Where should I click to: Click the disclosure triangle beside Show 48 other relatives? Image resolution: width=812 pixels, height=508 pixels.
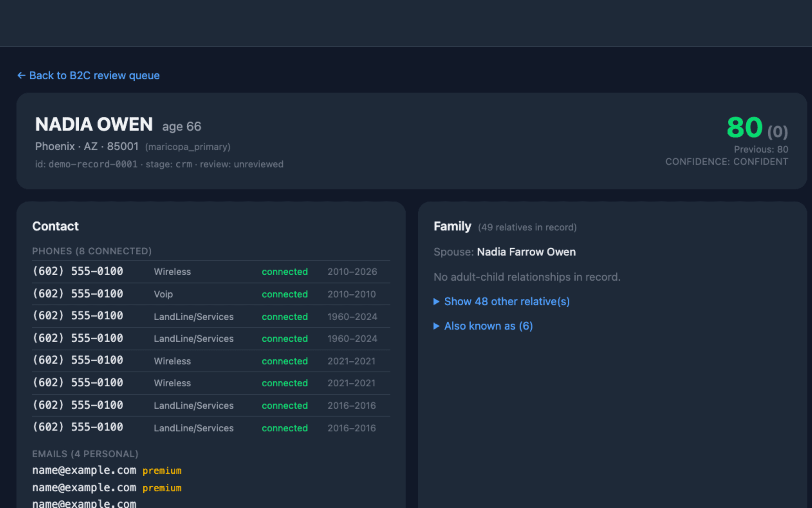436,301
